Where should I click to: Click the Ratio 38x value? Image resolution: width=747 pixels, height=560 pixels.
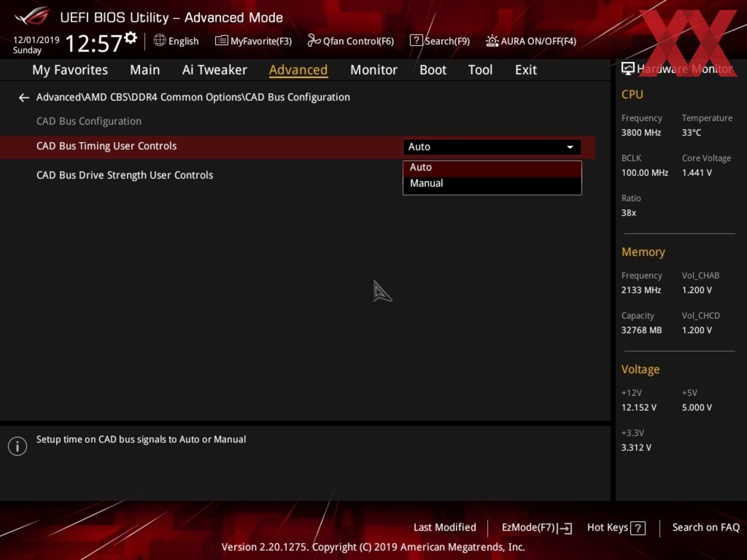629,213
